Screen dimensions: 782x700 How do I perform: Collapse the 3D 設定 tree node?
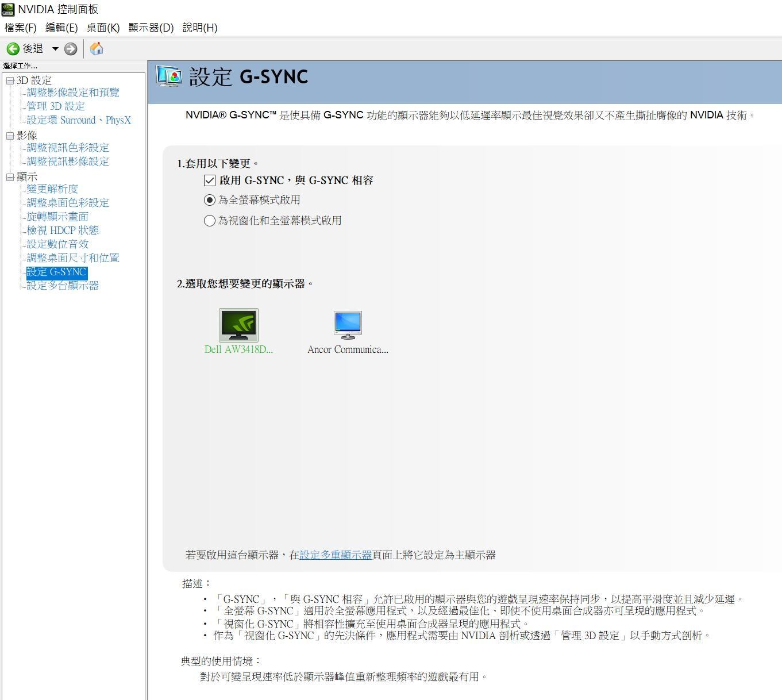(10, 81)
